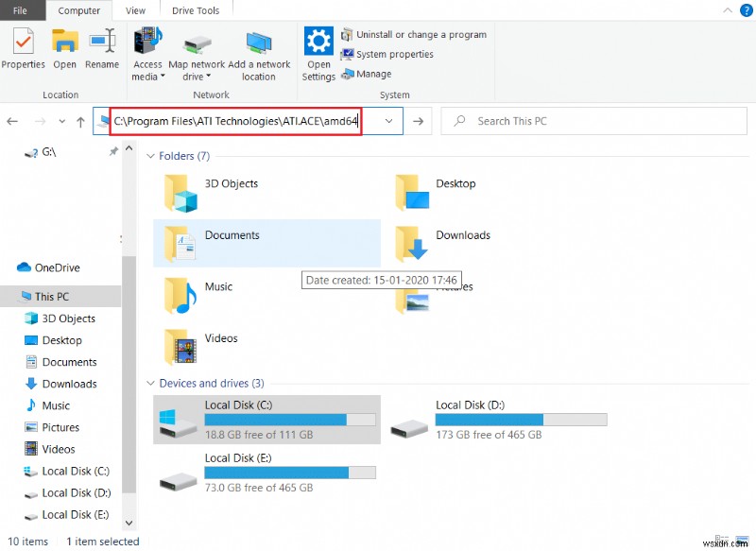Open the File menu
756x551 pixels.
point(20,10)
